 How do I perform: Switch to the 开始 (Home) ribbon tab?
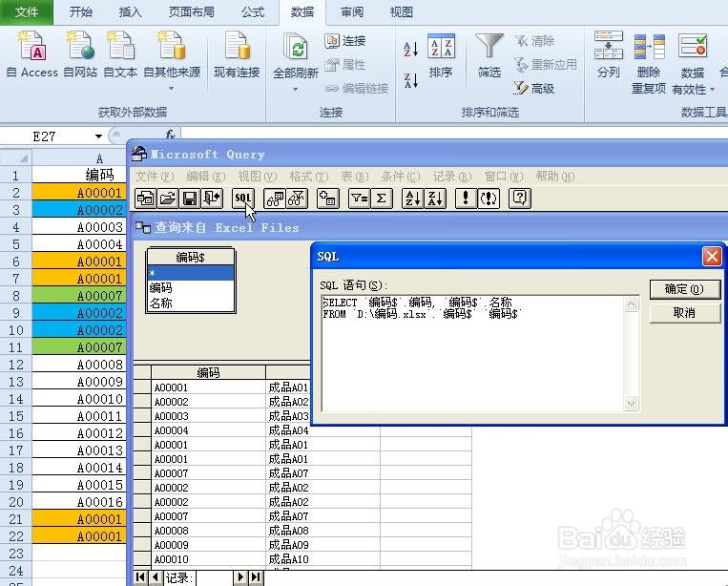tap(81, 12)
